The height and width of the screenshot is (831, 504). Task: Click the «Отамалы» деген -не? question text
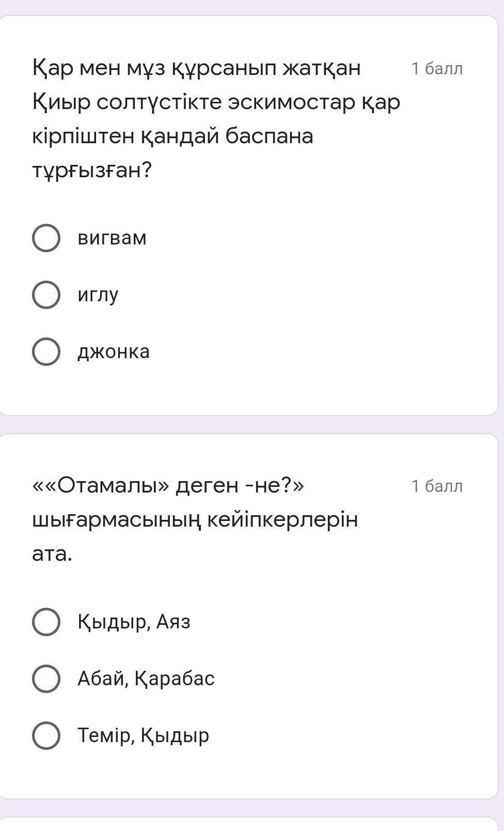(168, 486)
